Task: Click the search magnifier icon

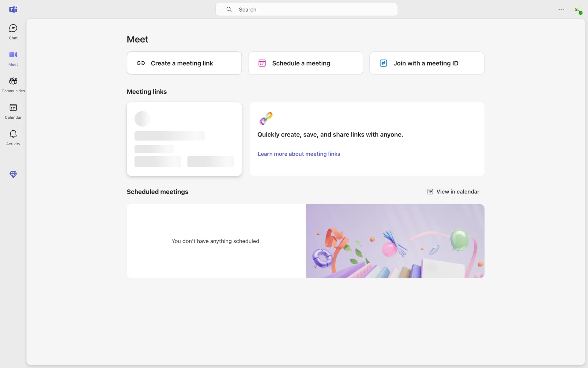Action: [229, 10]
